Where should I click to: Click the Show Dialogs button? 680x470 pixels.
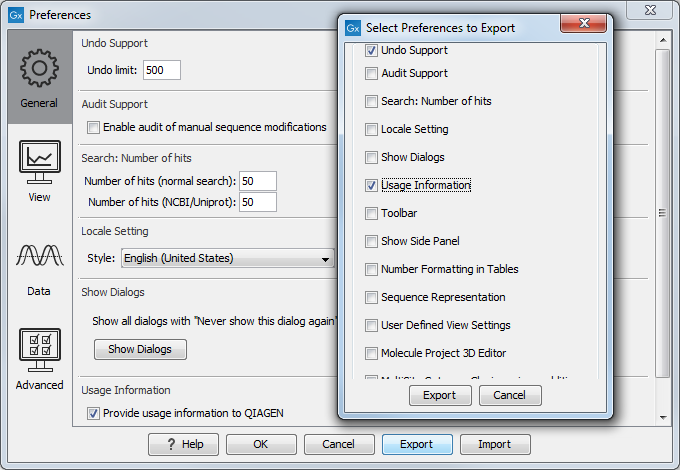click(x=140, y=349)
